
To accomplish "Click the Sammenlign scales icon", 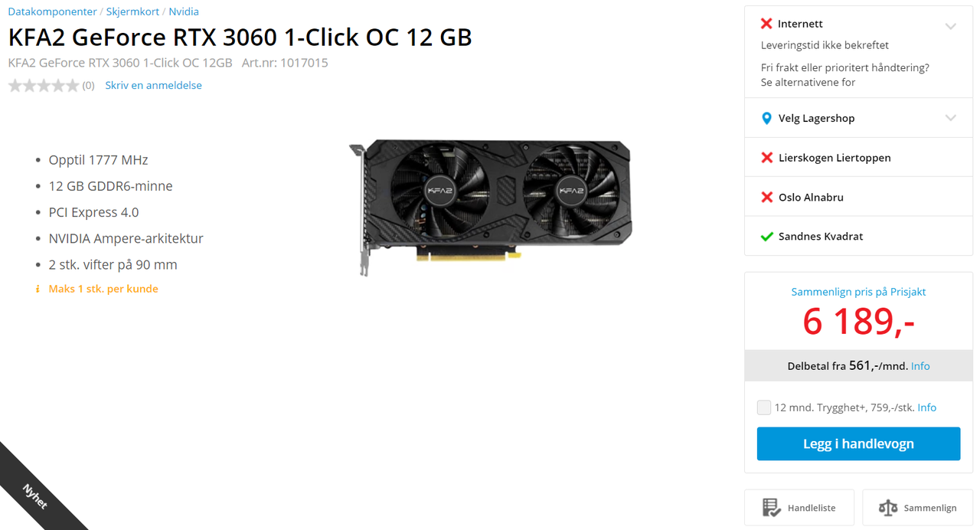I will [x=888, y=508].
